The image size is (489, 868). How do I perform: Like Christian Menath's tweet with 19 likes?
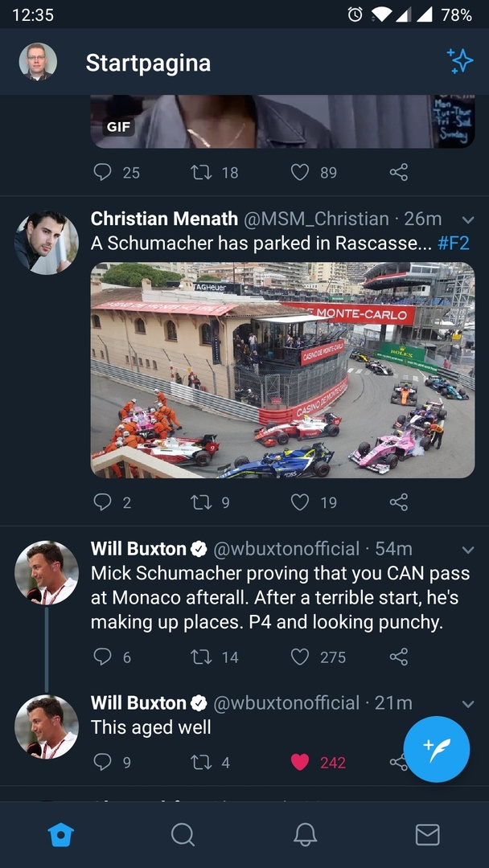(300, 502)
